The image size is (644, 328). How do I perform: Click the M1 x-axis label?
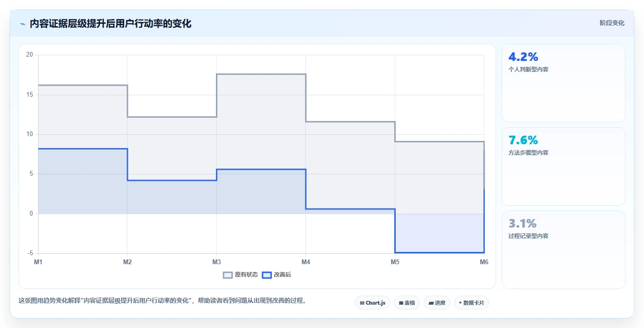(x=38, y=262)
